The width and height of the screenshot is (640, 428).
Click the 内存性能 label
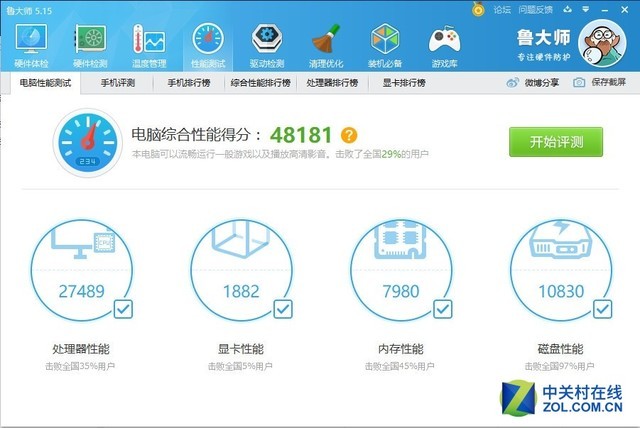coord(401,349)
